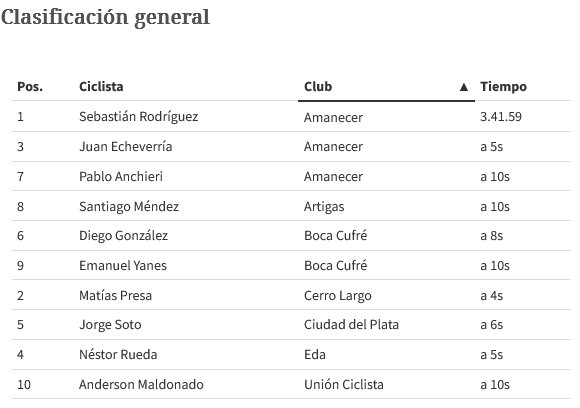Screen dimensions: 580x408
Task: Sort table by Ciclista column header
Action: point(101,87)
